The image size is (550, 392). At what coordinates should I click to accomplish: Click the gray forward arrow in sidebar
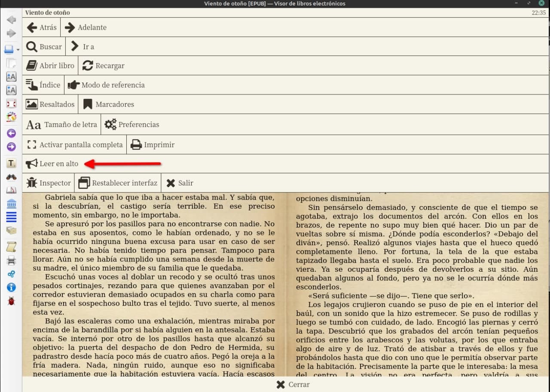click(11, 33)
